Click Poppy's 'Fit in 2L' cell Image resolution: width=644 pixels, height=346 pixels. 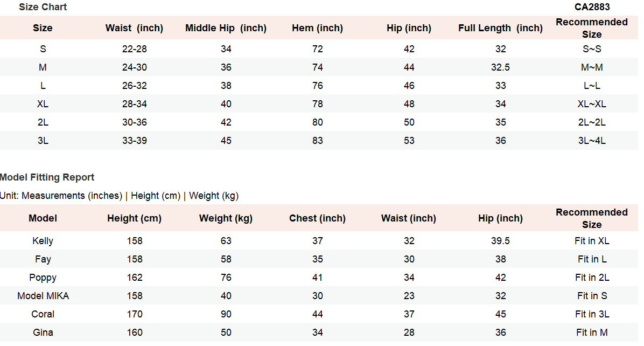coord(592,278)
